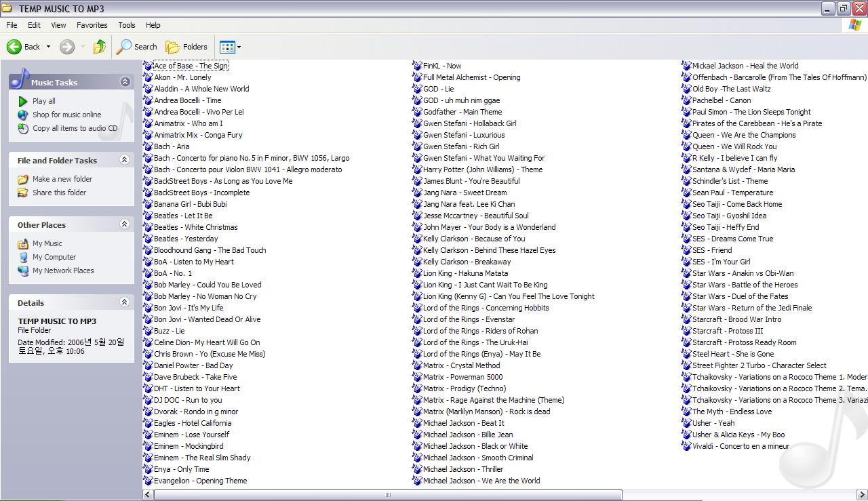
Task: Click Shop for music online
Action: pos(66,115)
